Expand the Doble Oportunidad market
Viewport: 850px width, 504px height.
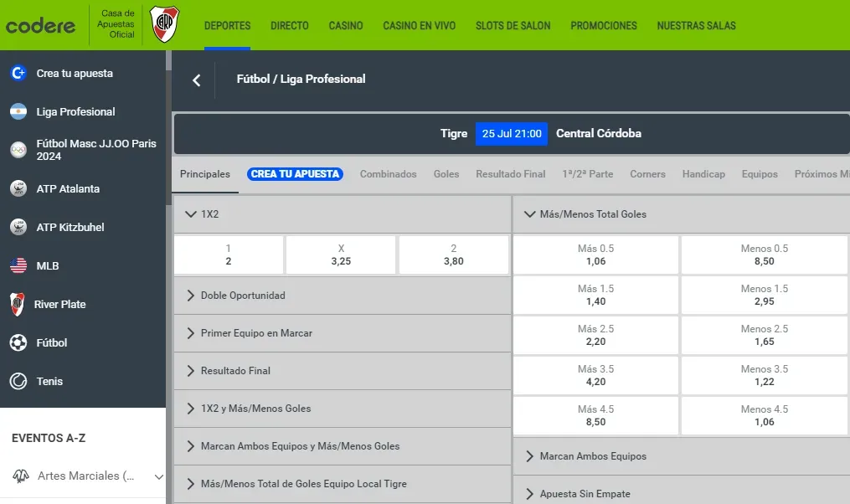point(191,296)
